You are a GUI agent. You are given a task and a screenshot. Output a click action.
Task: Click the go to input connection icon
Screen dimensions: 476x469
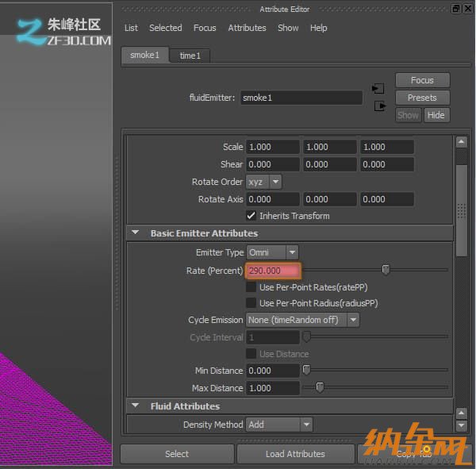378,88
